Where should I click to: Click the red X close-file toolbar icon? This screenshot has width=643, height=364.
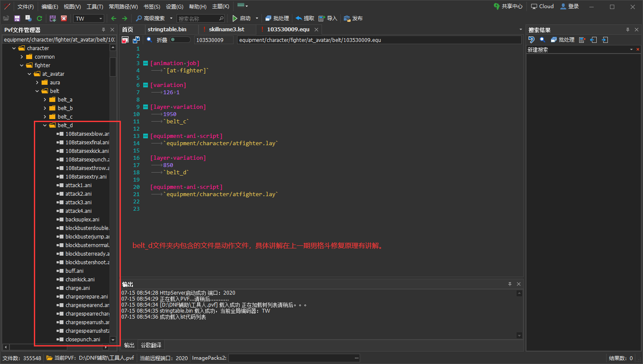[64, 18]
